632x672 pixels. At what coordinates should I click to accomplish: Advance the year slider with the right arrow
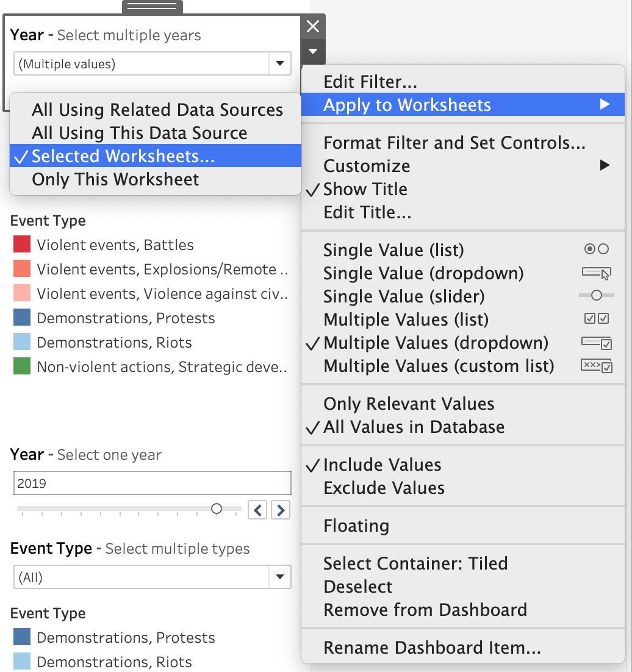280,509
